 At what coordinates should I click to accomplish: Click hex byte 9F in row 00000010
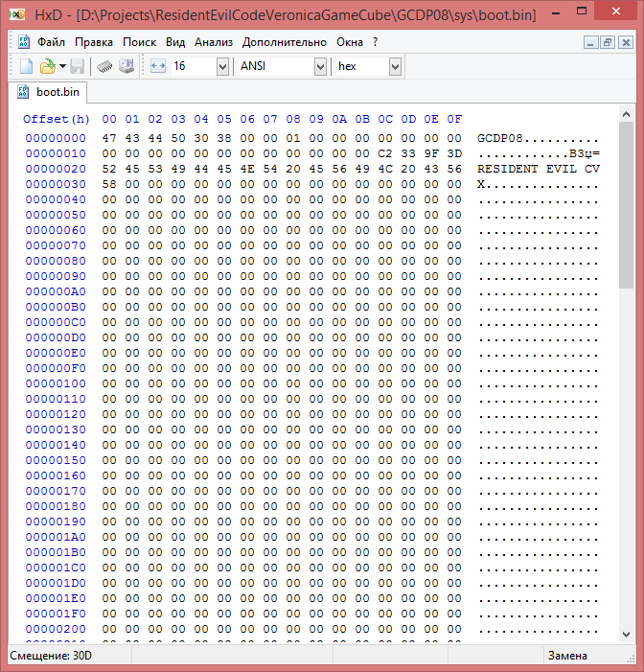431,153
